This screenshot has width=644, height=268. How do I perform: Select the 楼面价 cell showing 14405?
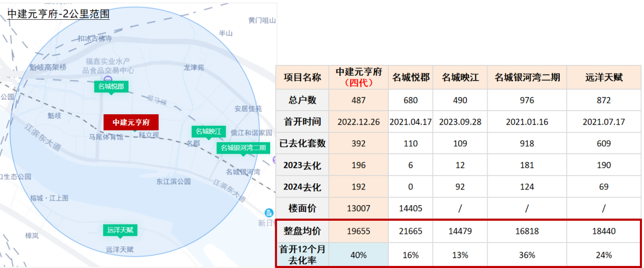[x=410, y=208]
